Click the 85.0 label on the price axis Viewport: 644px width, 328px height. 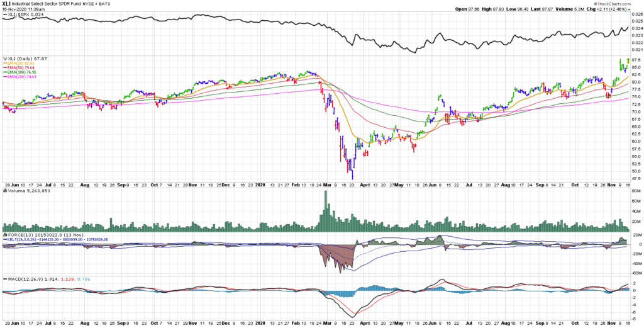click(x=636, y=67)
